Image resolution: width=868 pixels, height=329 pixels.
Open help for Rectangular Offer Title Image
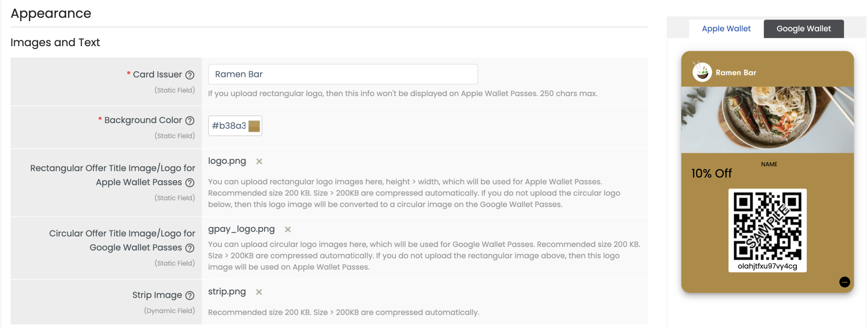tap(190, 182)
